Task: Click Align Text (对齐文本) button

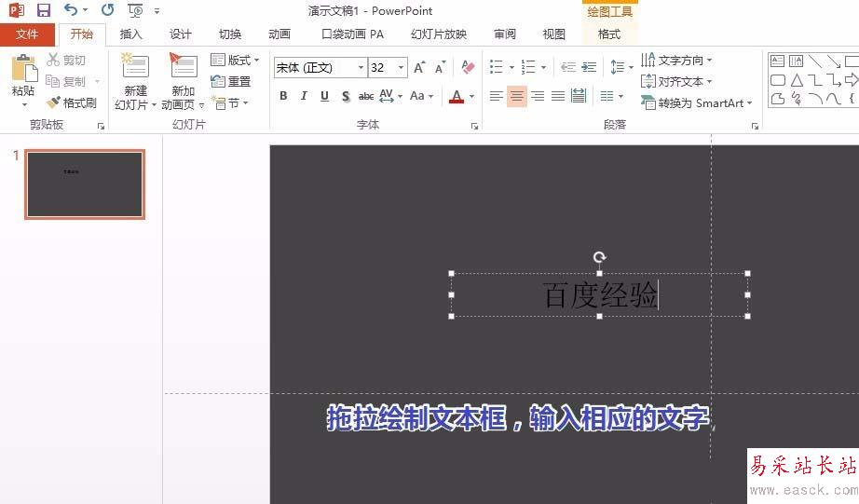Action: (676, 82)
